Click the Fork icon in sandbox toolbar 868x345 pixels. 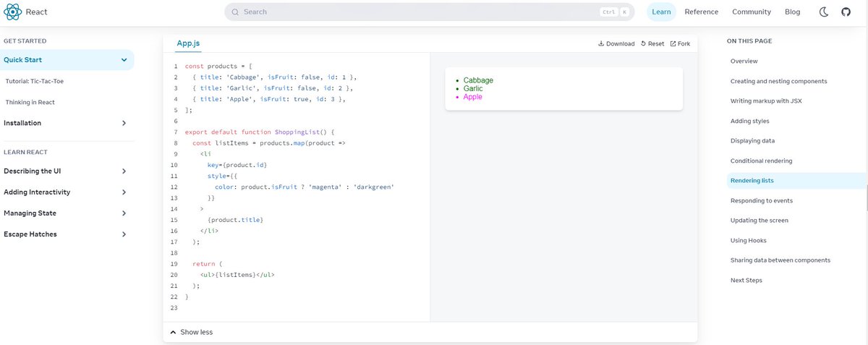coord(673,43)
